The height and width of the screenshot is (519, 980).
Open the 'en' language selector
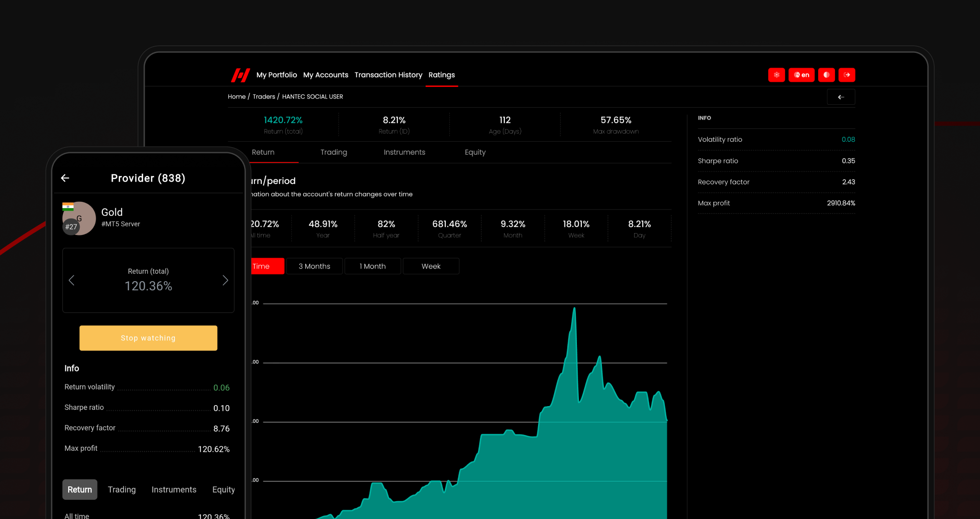(x=801, y=75)
